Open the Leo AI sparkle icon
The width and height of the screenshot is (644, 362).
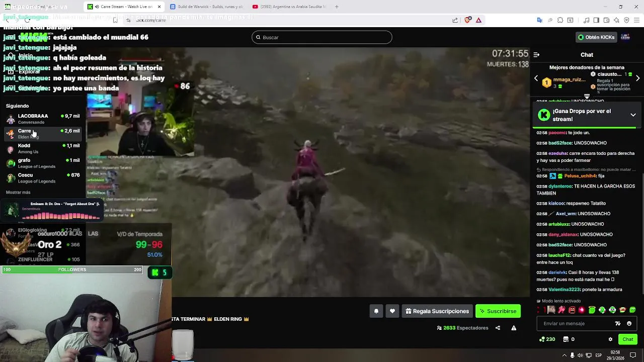click(x=616, y=20)
